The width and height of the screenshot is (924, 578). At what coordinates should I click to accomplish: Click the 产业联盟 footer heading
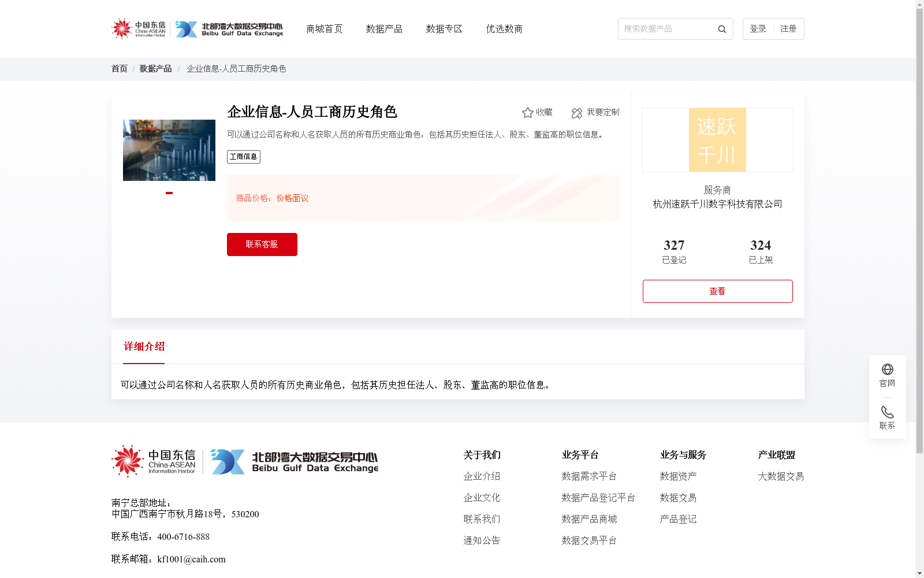click(x=776, y=455)
